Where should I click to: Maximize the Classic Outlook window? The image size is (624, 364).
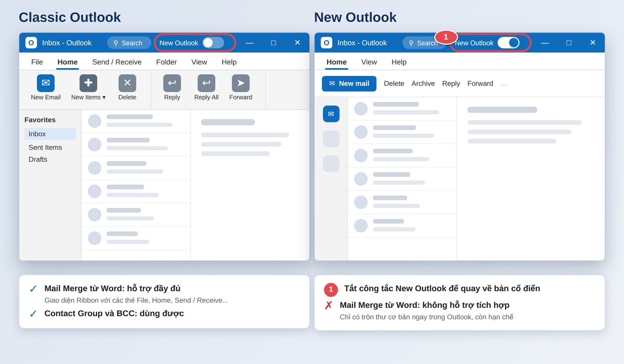274,43
